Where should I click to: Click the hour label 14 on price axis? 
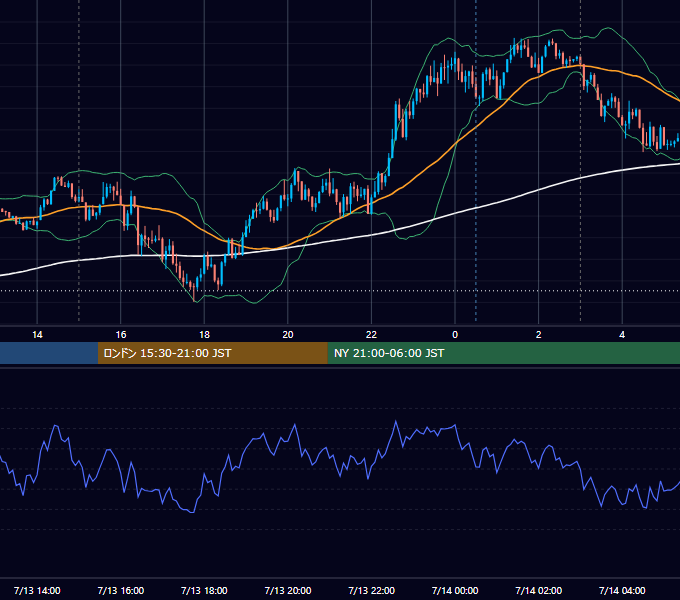coord(37,335)
